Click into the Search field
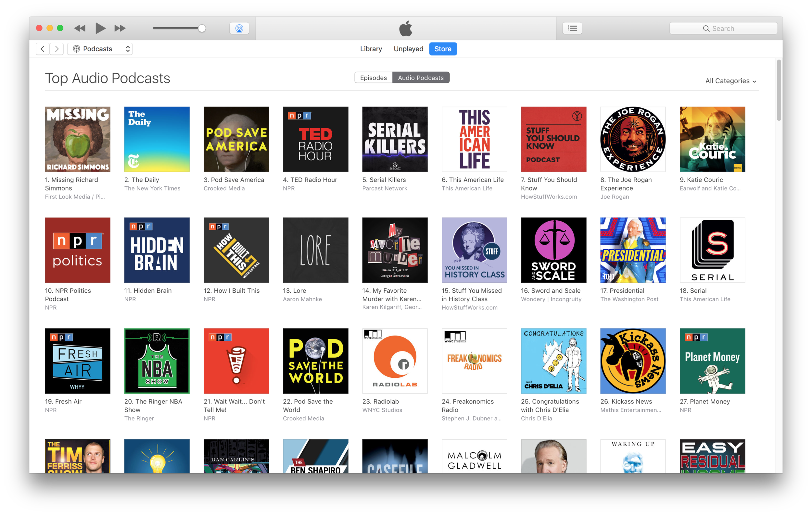812x515 pixels. 723,28
